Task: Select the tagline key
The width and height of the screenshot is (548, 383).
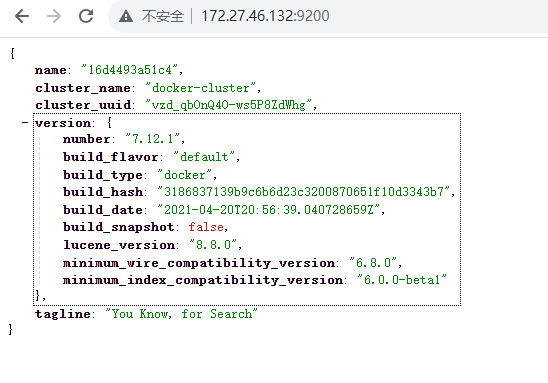Action: (63, 314)
